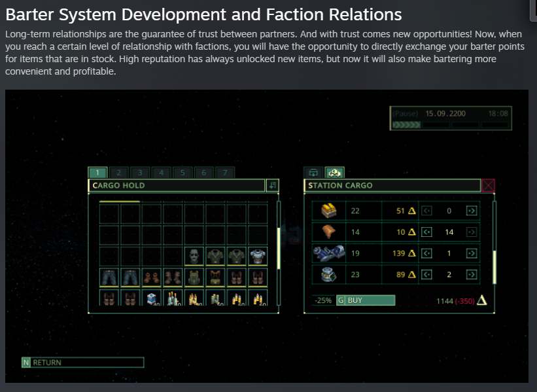Select the silver armor vest in cargo hold
This screenshot has width=537, height=392.
tap(258, 256)
